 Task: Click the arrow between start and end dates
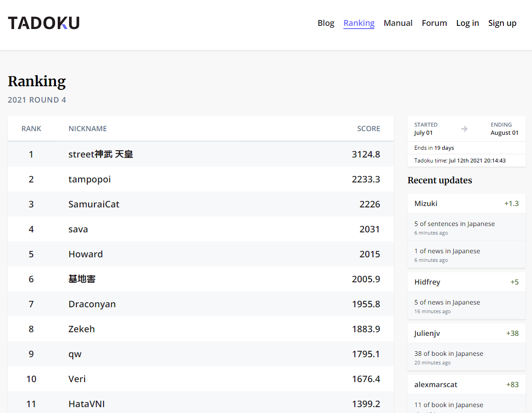464,129
